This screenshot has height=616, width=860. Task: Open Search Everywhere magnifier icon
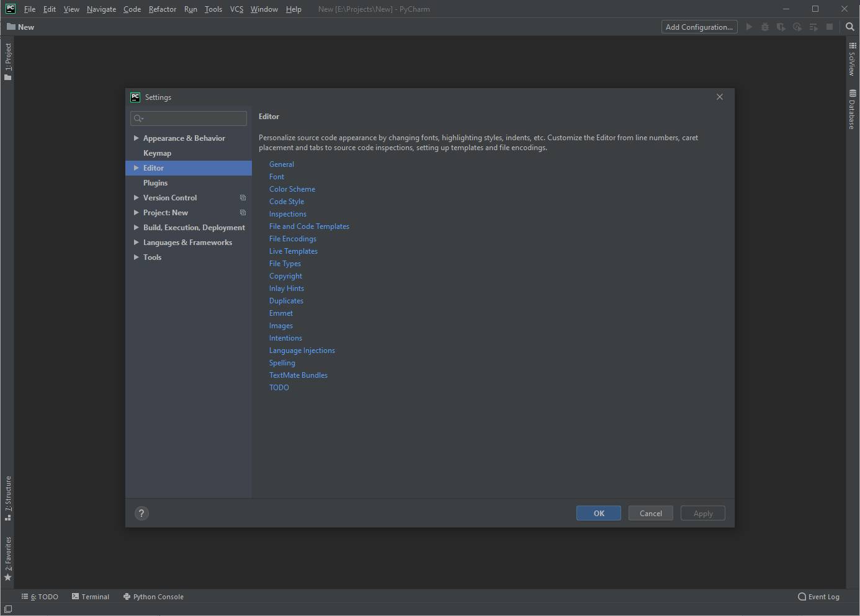[850, 27]
